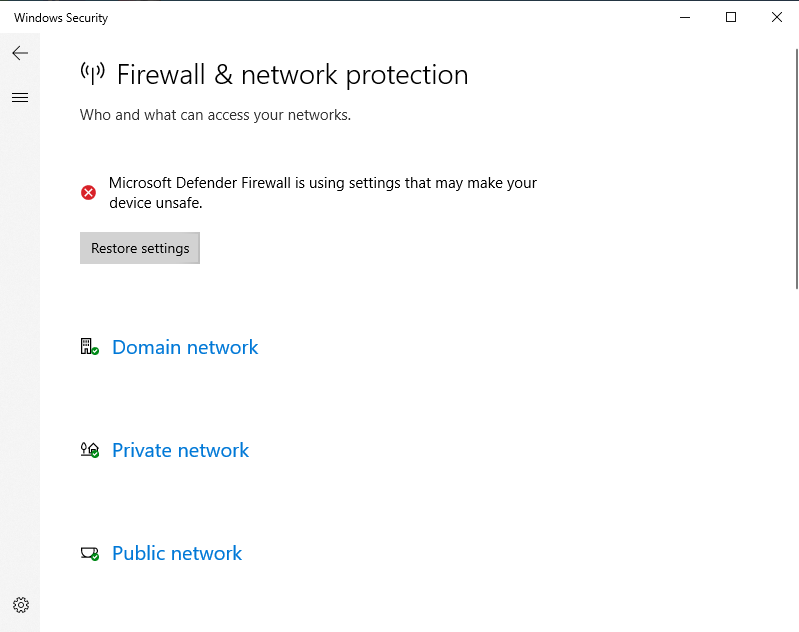Viewport: 799px width, 632px height.
Task: Click the Private network house icon
Action: click(89, 450)
